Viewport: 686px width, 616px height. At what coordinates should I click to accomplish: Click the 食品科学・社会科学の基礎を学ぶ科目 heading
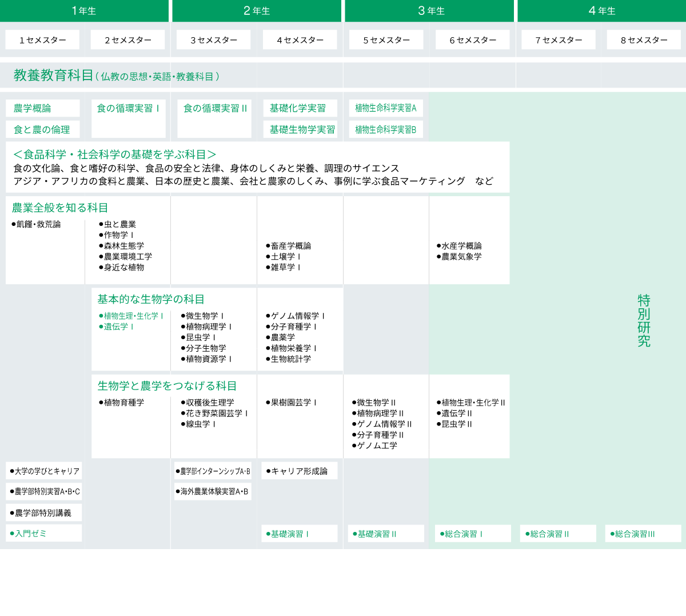114,154
